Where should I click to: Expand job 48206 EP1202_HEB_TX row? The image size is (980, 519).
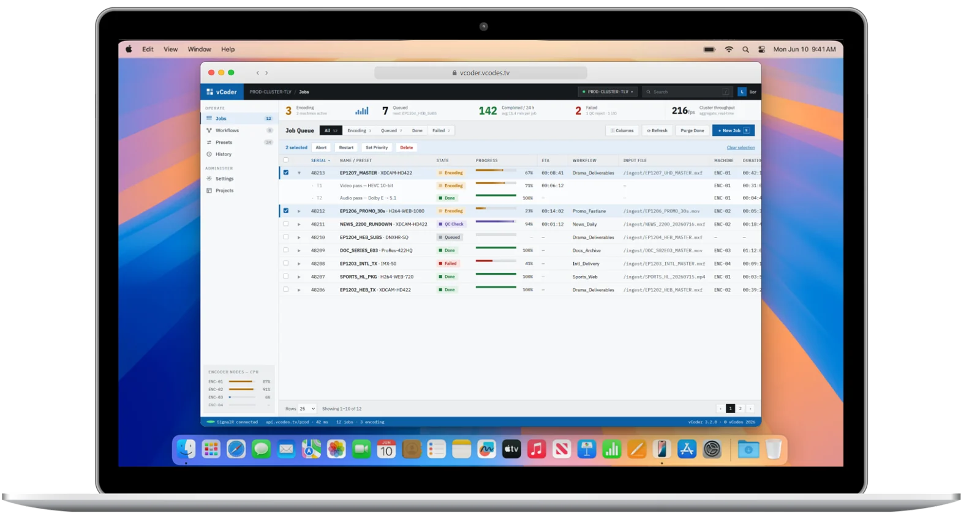coord(299,290)
